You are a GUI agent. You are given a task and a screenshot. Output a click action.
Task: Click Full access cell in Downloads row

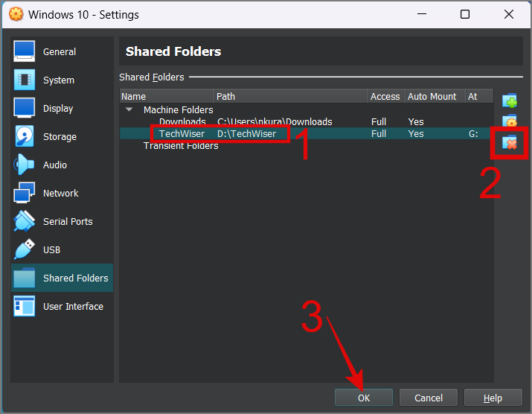(379, 121)
